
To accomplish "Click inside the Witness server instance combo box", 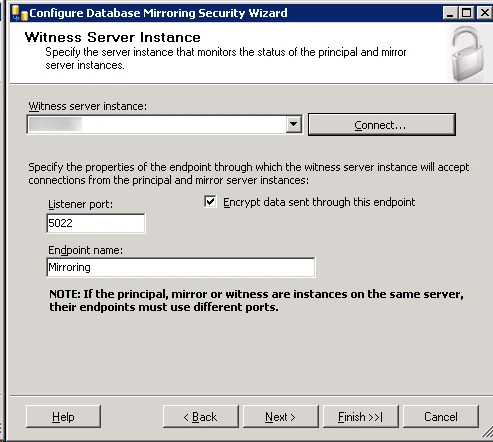I will point(156,124).
